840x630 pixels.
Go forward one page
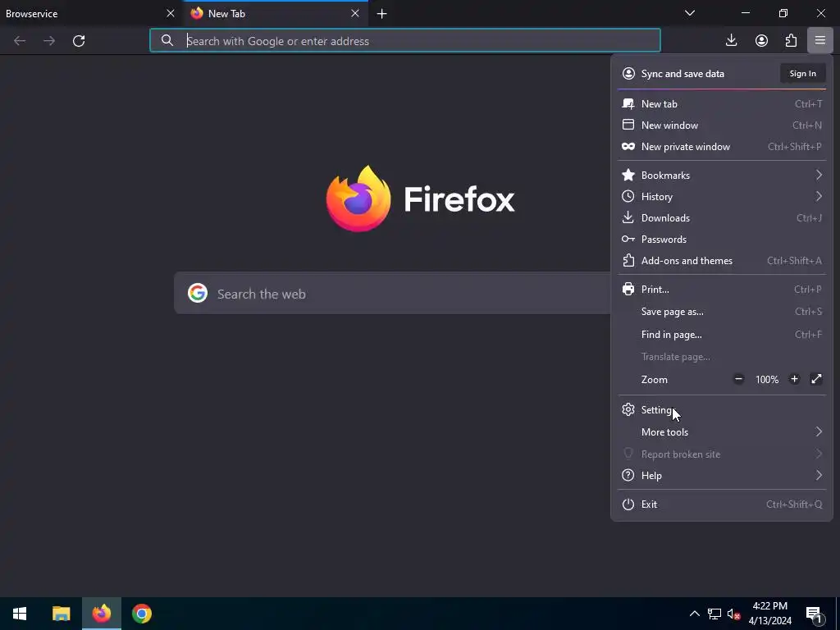click(x=49, y=41)
